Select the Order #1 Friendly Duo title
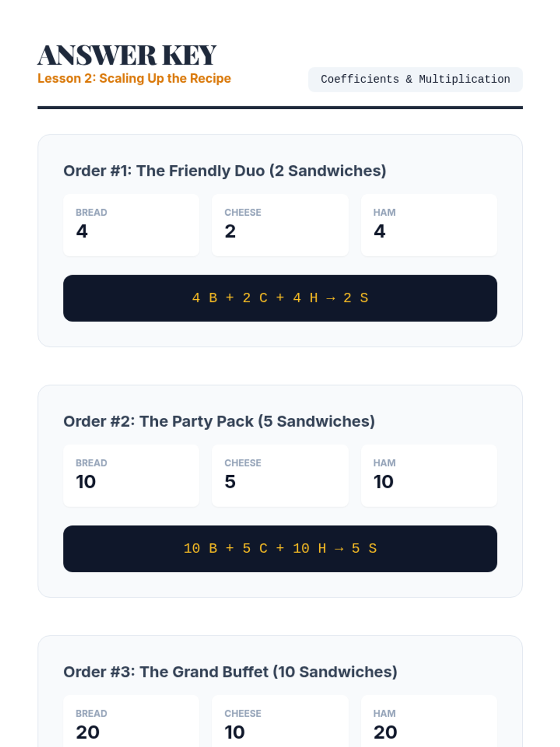The image size is (560, 747). [x=225, y=171]
